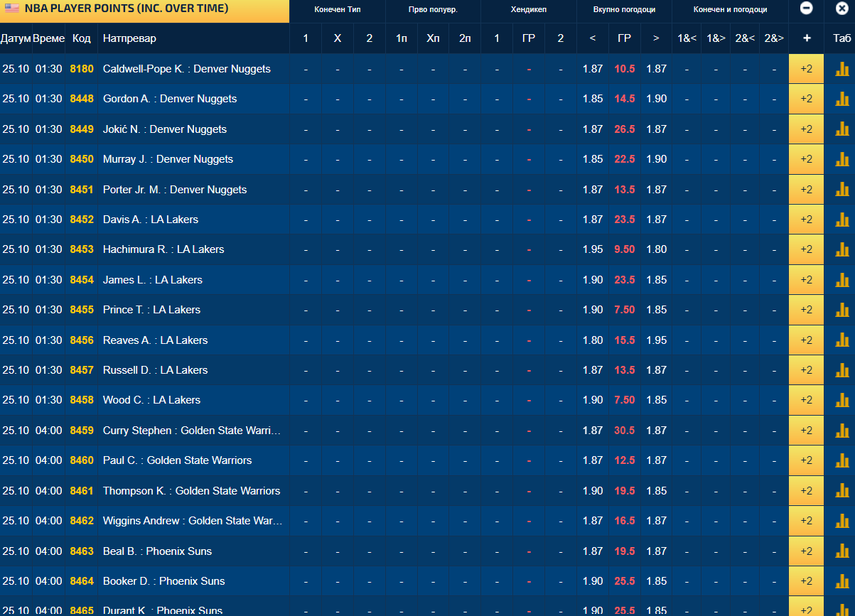Viewport: 855px width, 616px height.
Task: Click the 30.5 line value for Curry
Action: [x=625, y=431]
